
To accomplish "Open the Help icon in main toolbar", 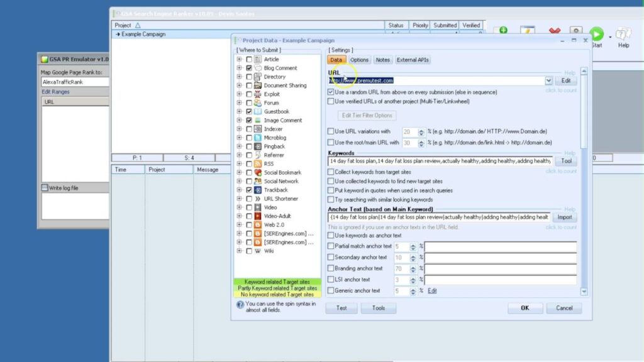I will tap(623, 34).
